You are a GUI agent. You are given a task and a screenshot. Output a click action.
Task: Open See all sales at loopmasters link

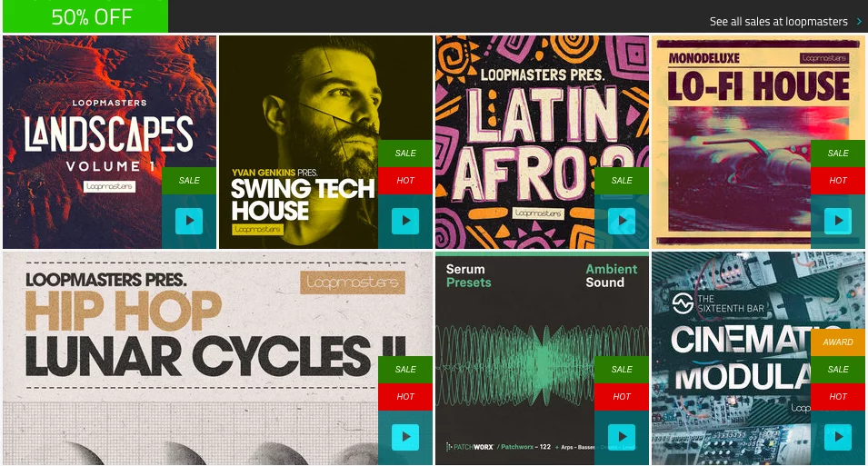[778, 22]
